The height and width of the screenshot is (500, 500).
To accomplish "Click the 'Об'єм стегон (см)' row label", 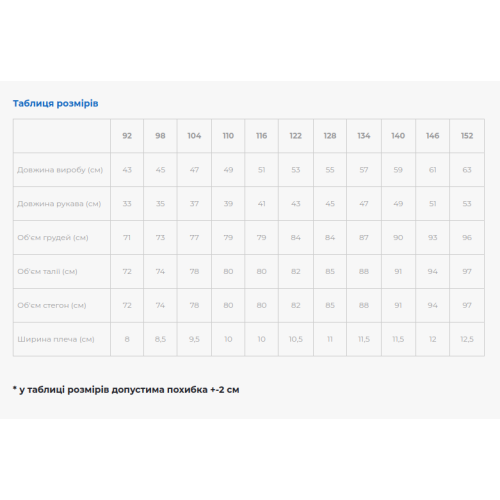I will [x=52, y=305].
